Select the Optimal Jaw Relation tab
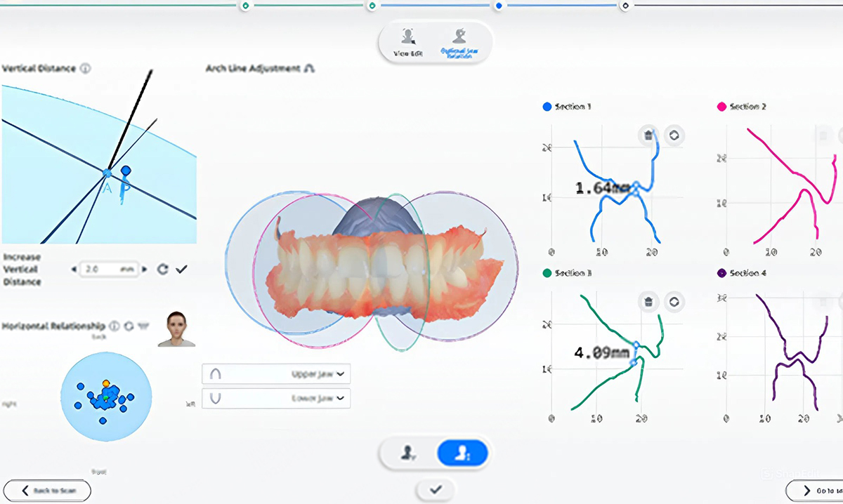Screen dimensions: 843x504 click(458, 42)
